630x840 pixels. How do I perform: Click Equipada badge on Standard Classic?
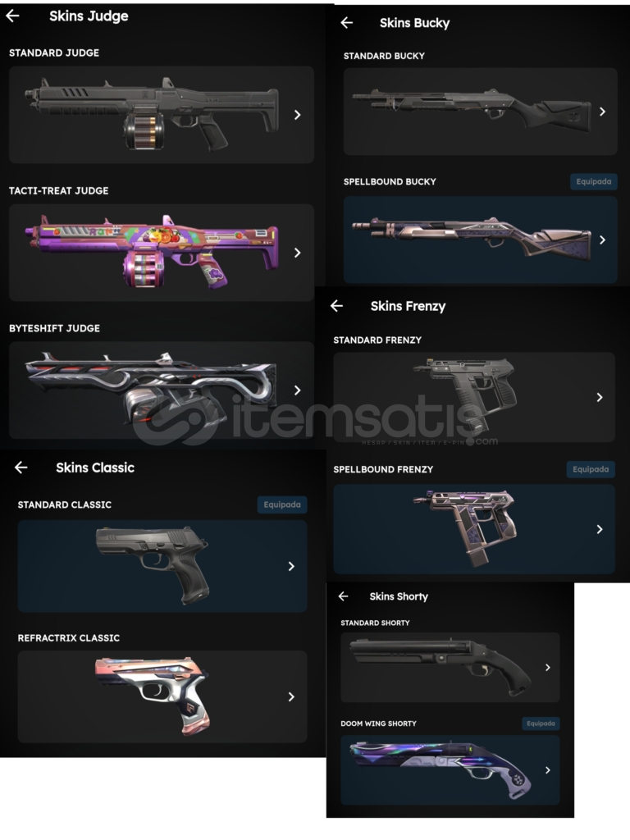pos(282,504)
